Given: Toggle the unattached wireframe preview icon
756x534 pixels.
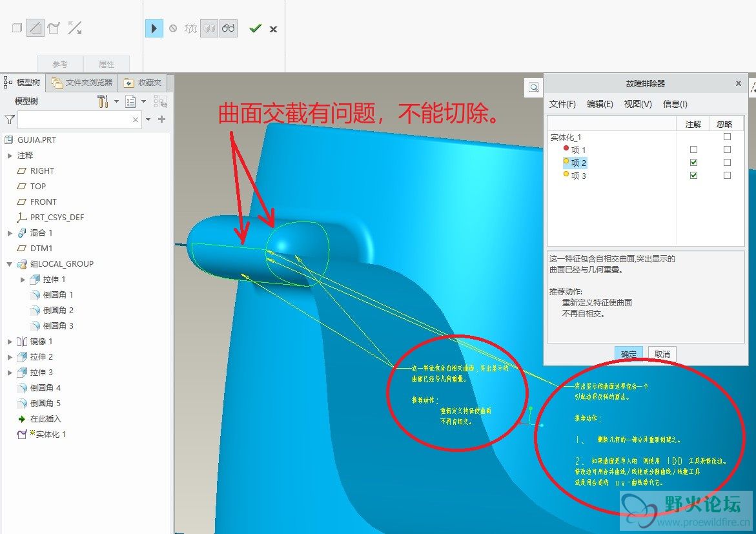Looking at the screenshot, I should pos(190,28).
